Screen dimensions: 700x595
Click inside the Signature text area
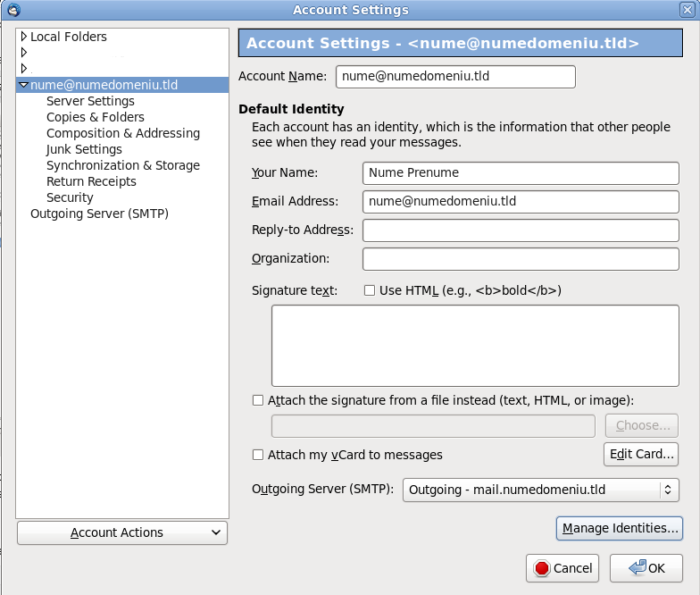click(x=475, y=346)
